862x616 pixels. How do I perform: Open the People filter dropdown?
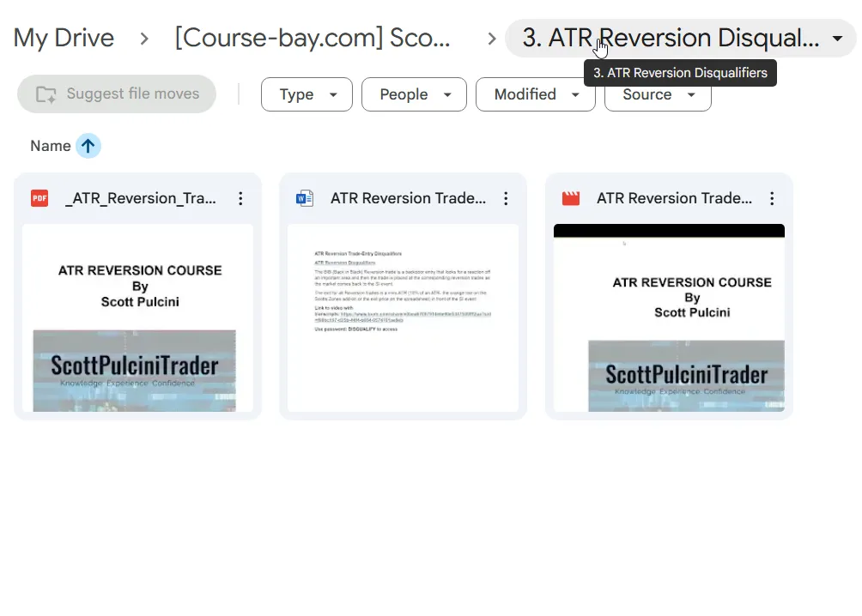coord(414,94)
